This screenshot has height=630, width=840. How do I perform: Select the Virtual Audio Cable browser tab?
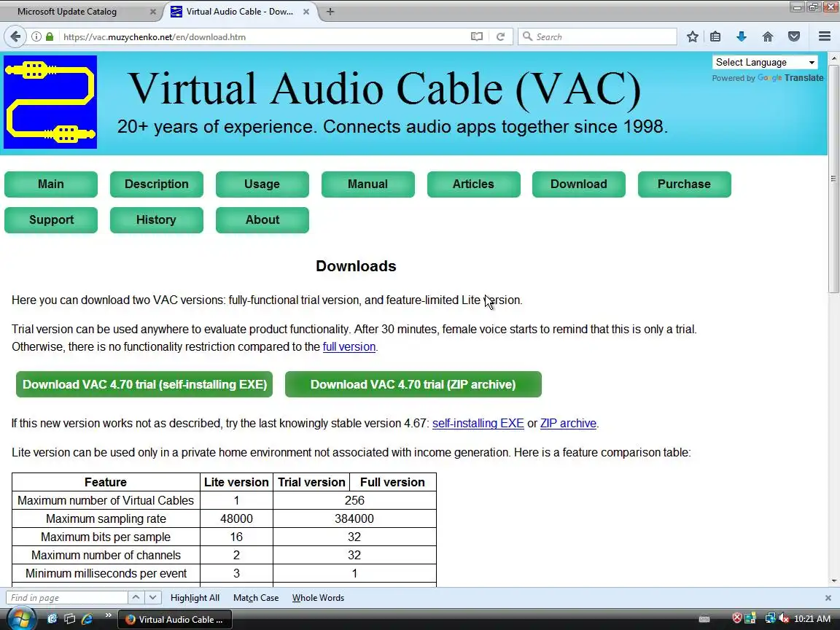239,11
